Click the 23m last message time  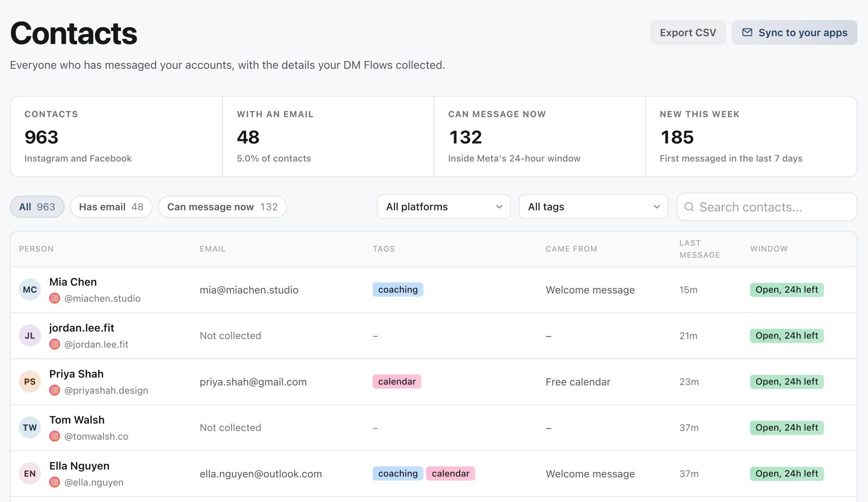(689, 382)
